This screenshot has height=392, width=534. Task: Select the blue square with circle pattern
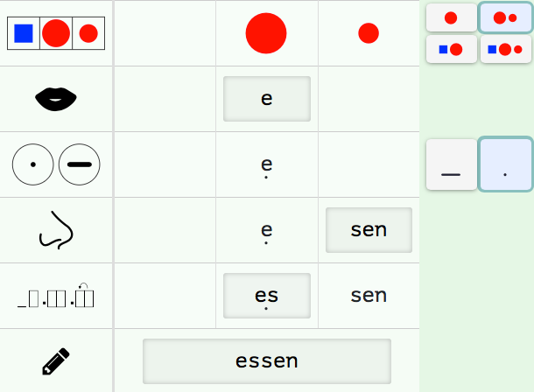tap(451, 49)
